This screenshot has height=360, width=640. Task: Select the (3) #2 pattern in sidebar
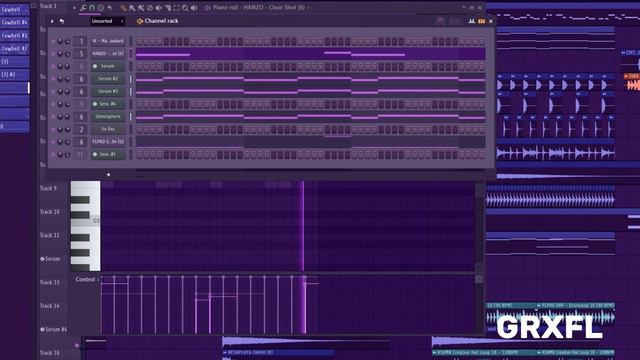pos(14,75)
